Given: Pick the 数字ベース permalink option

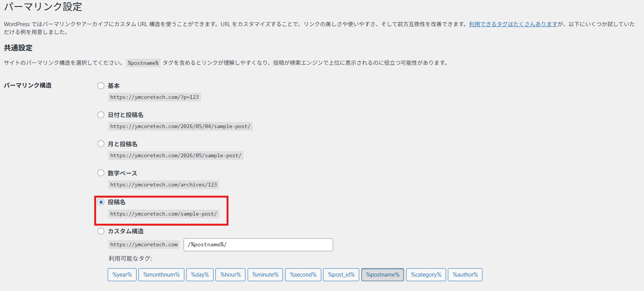Looking at the screenshot, I should click(101, 173).
